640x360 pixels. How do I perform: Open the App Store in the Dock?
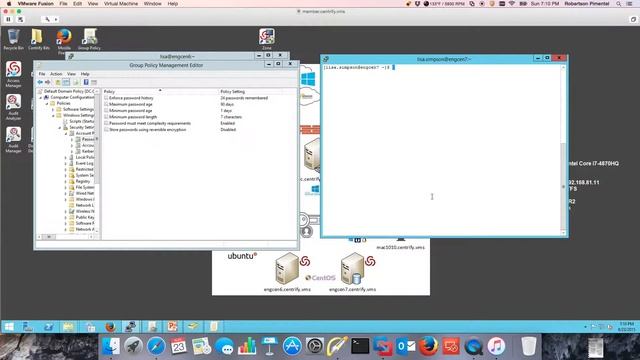(x=292, y=347)
